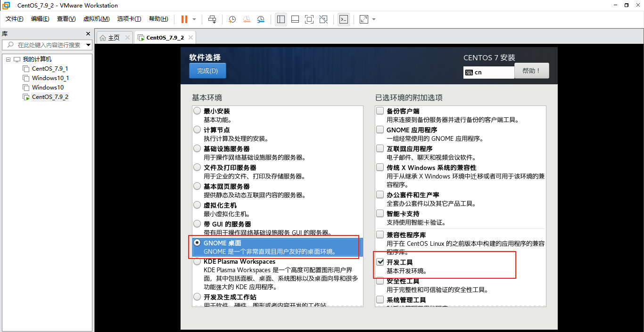Click the revert to snapshot icon
This screenshot has width=644, height=332.
coord(247,19)
